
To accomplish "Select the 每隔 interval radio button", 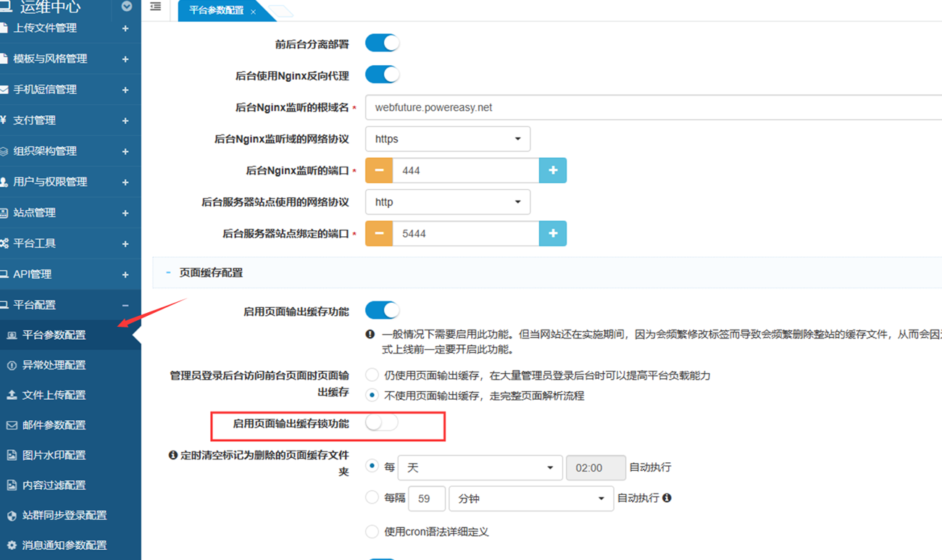I will point(372,498).
